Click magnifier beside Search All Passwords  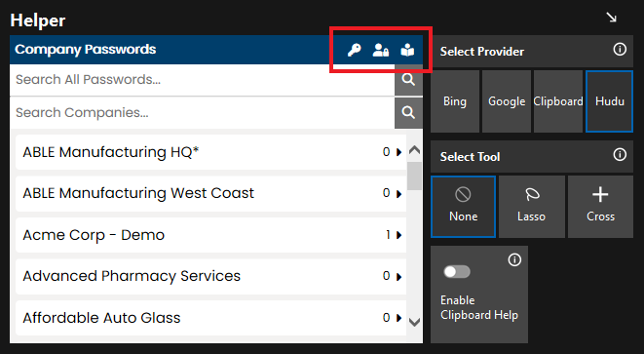coord(408,79)
